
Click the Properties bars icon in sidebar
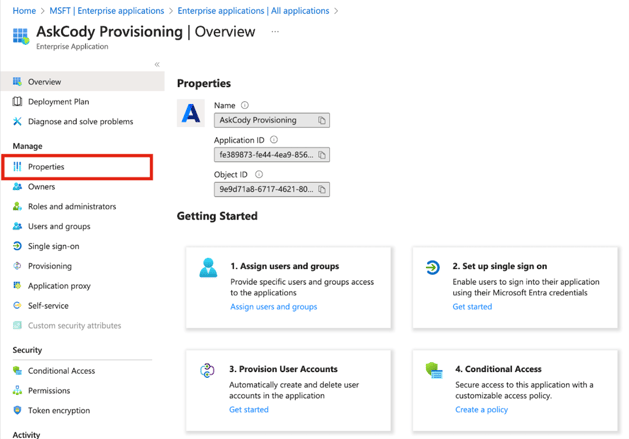(x=17, y=167)
